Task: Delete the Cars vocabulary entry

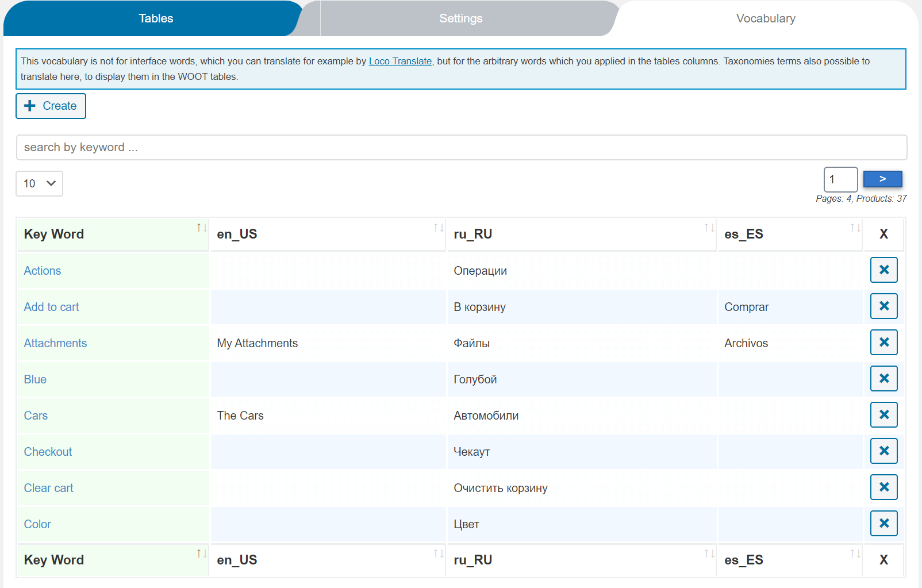Action: [883, 414]
